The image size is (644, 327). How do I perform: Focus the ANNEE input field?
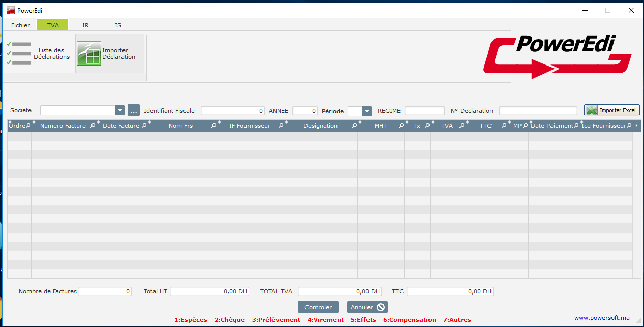tap(304, 111)
